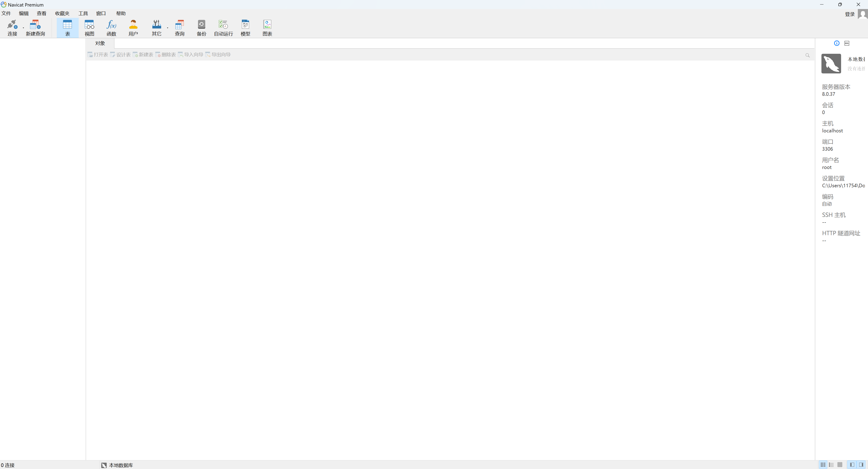The width and height of the screenshot is (868, 469).
Task: Toggle the right information pane visibility
Action: pos(861,465)
